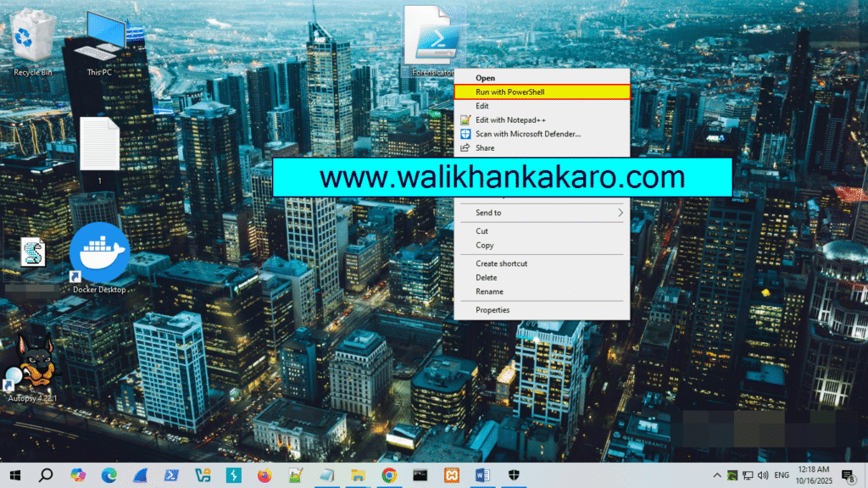The height and width of the screenshot is (488, 868).
Task: Click the Microsoft Word taskbar icon
Action: tap(483, 475)
